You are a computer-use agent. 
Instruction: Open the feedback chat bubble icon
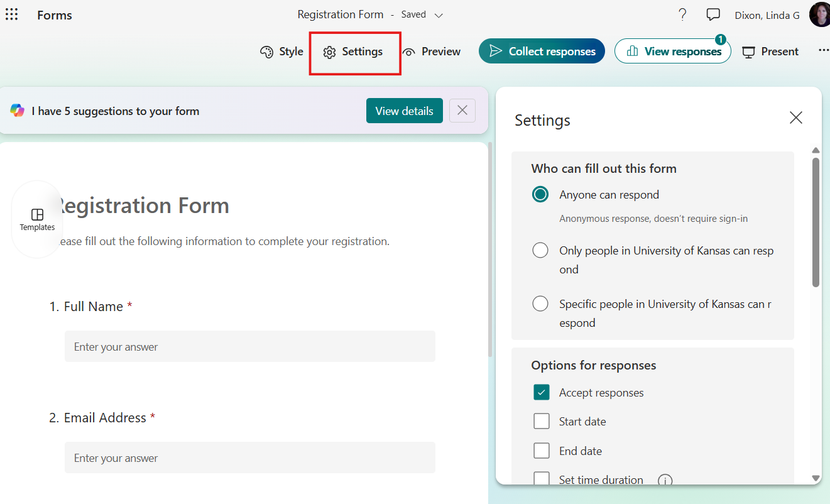pos(713,15)
